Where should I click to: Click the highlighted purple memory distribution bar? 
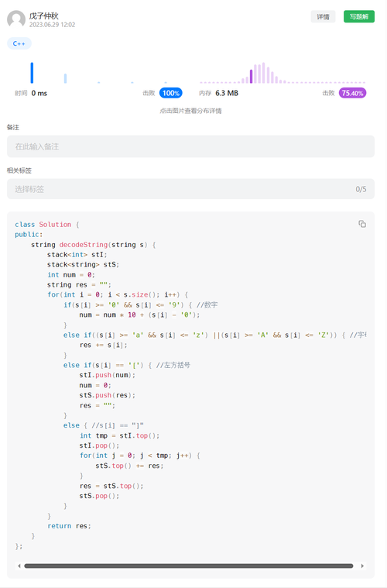pos(251,76)
